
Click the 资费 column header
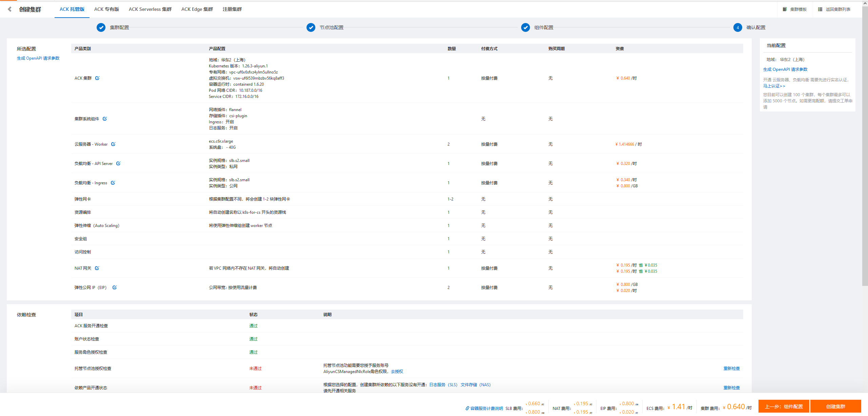(x=619, y=49)
